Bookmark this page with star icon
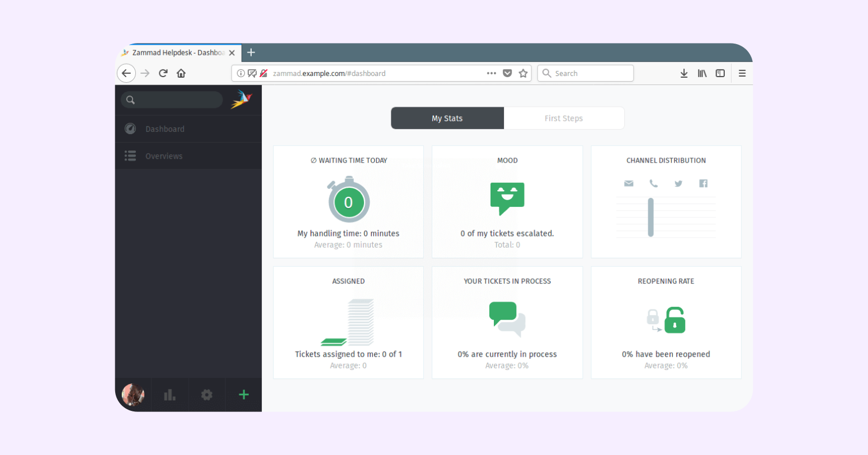 coord(523,73)
